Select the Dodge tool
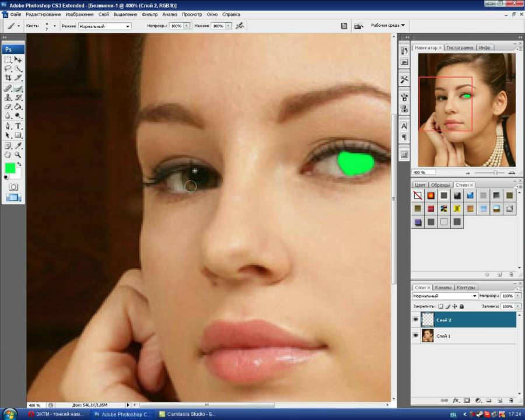Screen dimensions: 525x420 [x=18, y=116]
